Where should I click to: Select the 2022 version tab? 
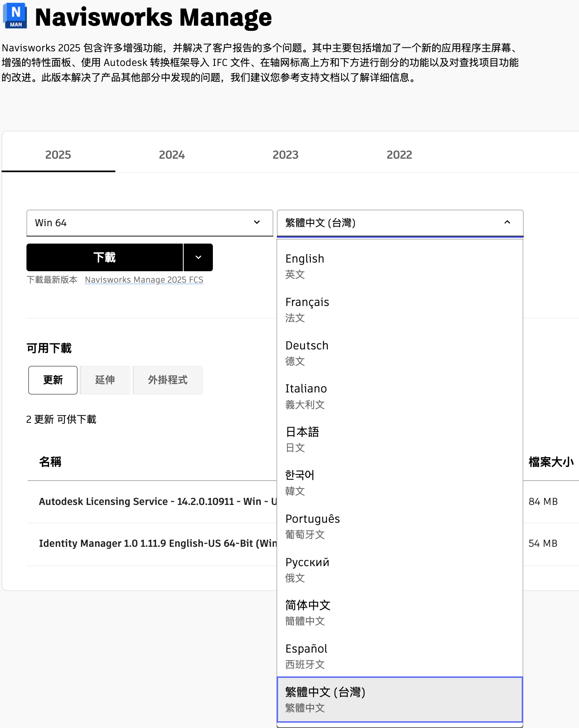pos(399,155)
